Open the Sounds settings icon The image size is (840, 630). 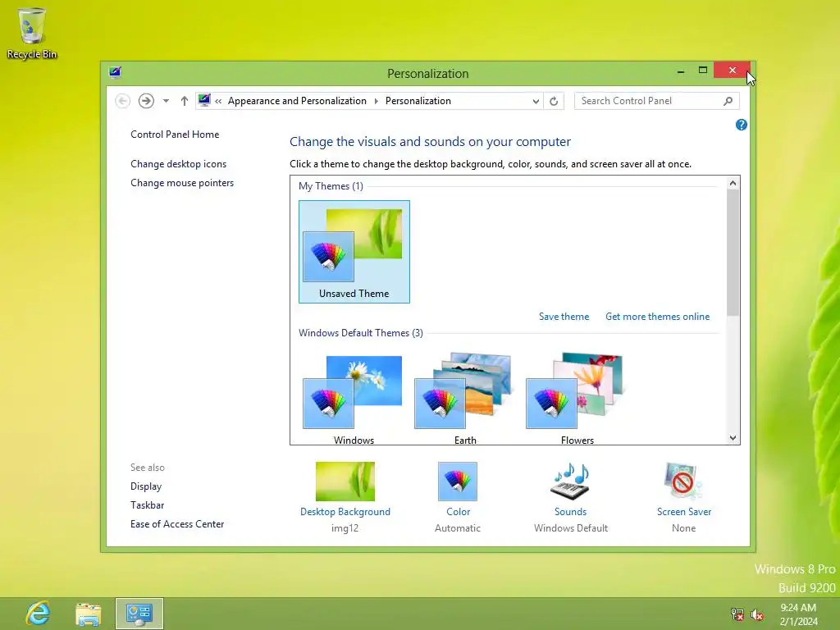click(x=571, y=481)
